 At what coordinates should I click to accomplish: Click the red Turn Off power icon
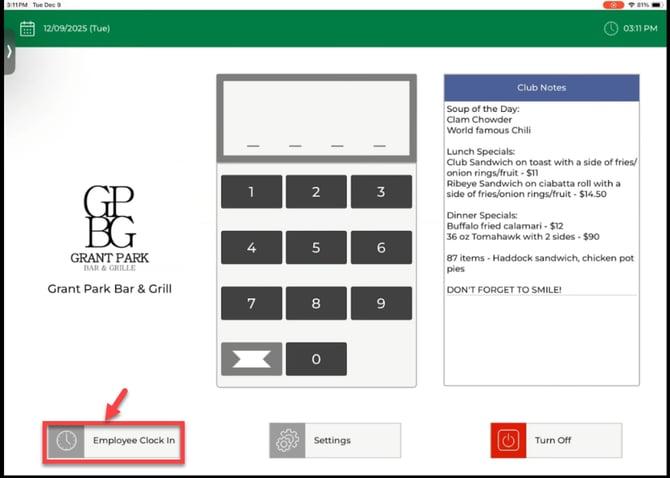[509, 440]
